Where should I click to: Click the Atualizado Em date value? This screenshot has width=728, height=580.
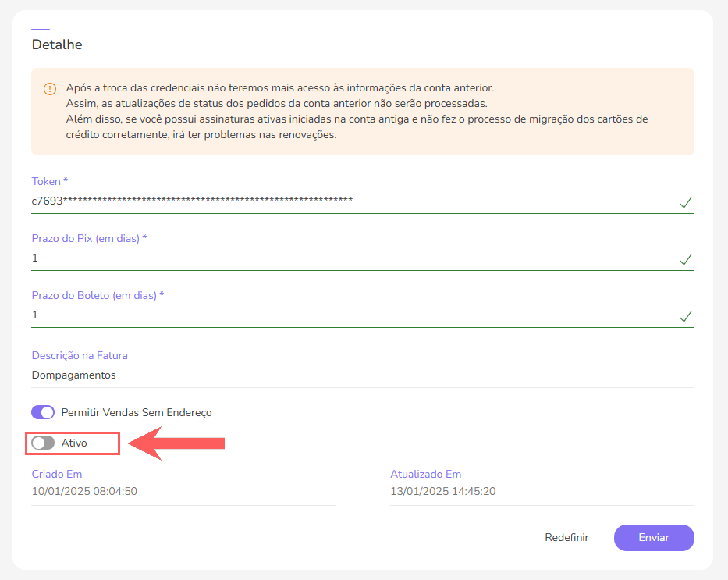pos(443,491)
